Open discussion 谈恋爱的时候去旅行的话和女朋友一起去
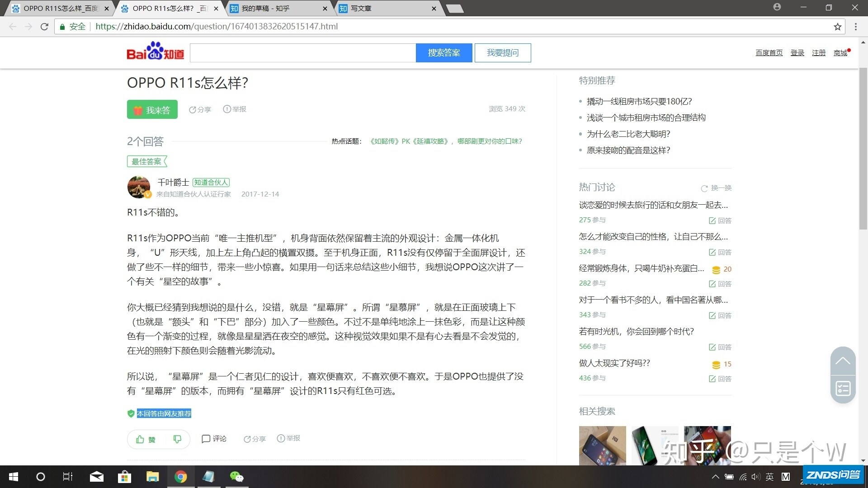 (x=653, y=205)
